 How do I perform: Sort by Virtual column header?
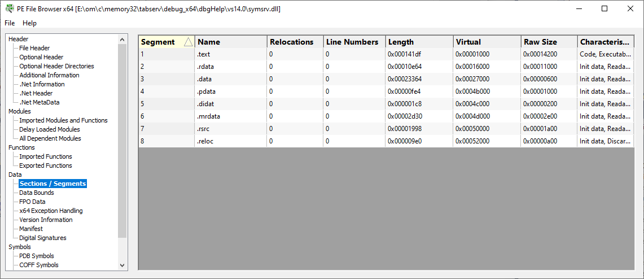pyautogui.click(x=487, y=42)
